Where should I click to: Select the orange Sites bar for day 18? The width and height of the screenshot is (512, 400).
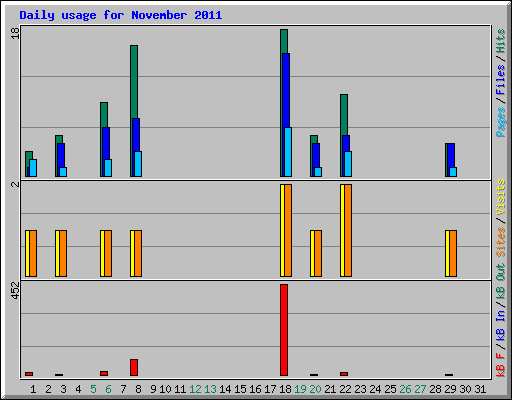[x=288, y=230]
